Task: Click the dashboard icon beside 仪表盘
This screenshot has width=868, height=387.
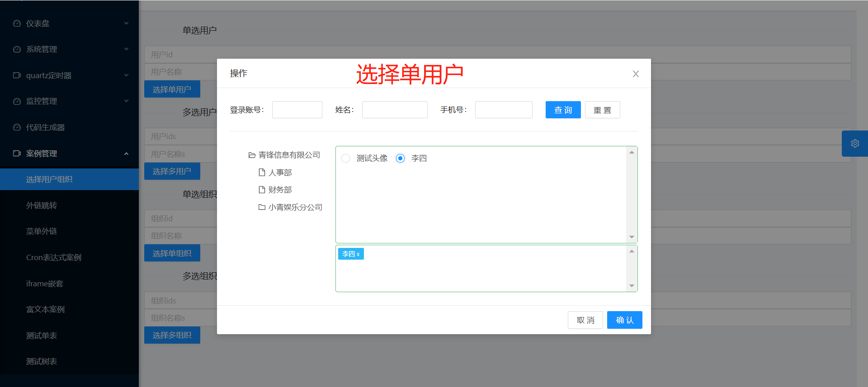Action: [x=17, y=23]
